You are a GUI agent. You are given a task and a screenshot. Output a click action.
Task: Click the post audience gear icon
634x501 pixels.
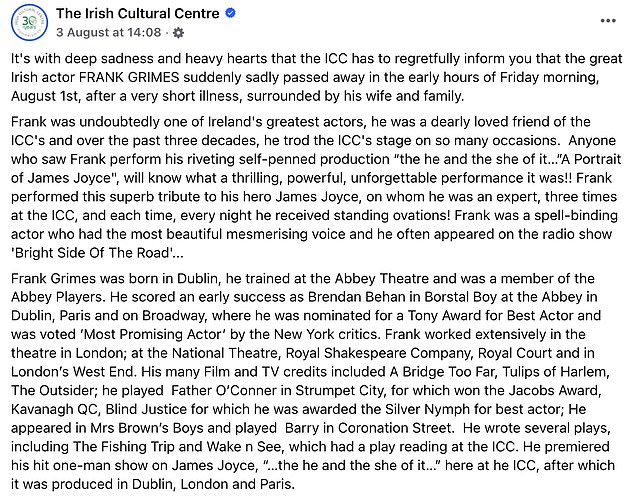(x=178, y=32)
